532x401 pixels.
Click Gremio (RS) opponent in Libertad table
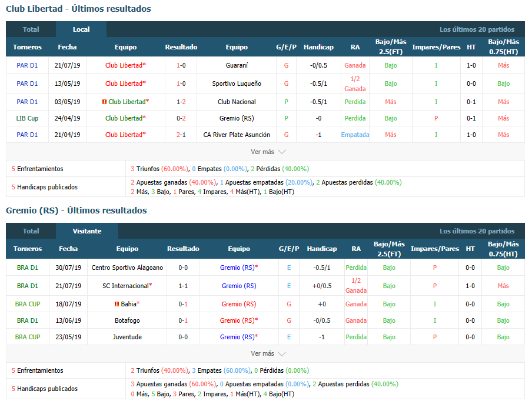click(x=237, y=118)
